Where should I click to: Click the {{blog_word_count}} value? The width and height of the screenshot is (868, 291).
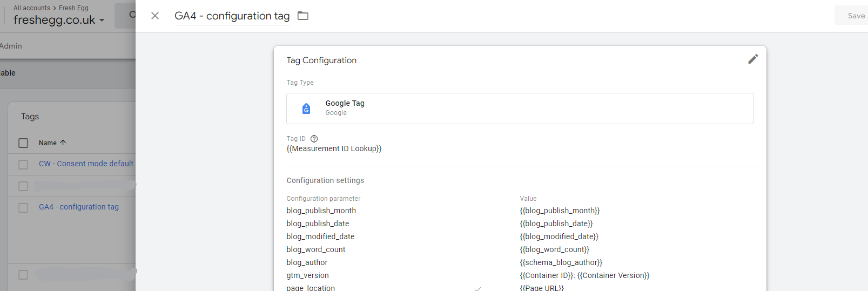(x=555, y=249)
